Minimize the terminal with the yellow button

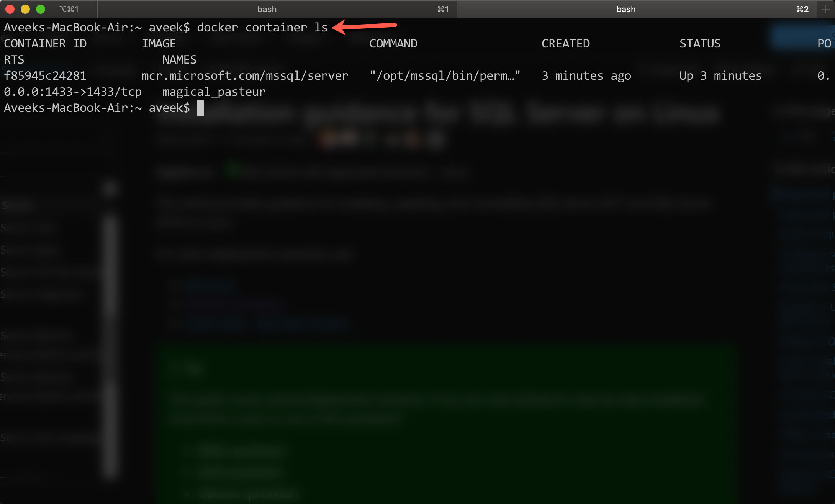25,9
